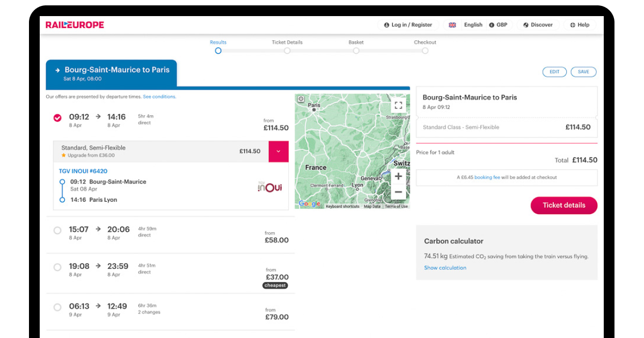Open the Discover menu
Screen dimensions: 644x338
pyautogui.click(x=538, y=25)
